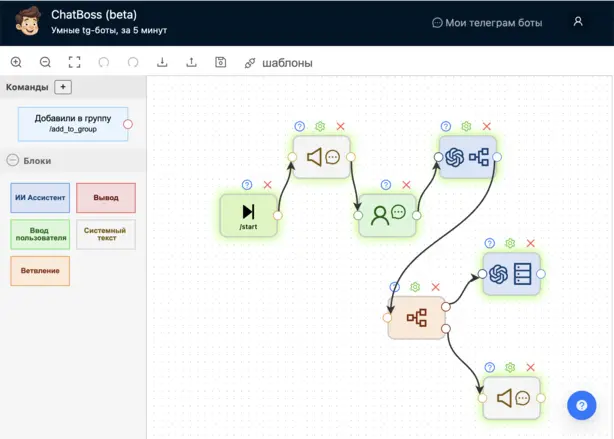Open settings gear of the user input node
Screen dimensions: 614x439
pos(384,184)
